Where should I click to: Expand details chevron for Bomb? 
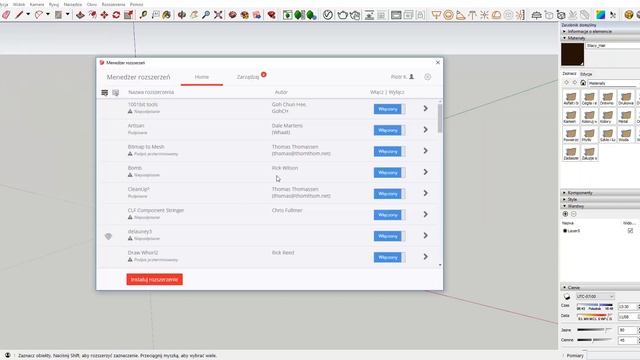point(425,172)
